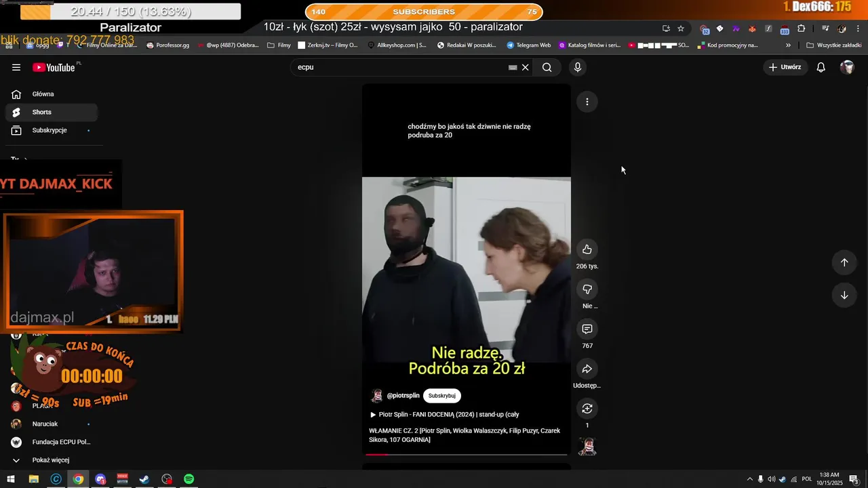Clear the search box with the X

pos(525,67)
